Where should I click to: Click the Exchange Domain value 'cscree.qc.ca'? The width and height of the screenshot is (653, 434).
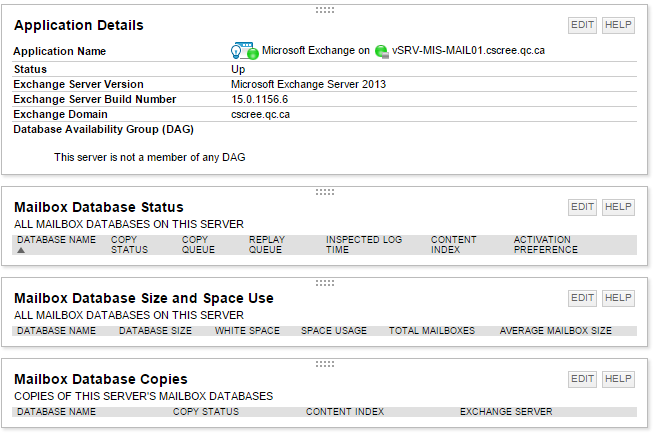(260, 114)
